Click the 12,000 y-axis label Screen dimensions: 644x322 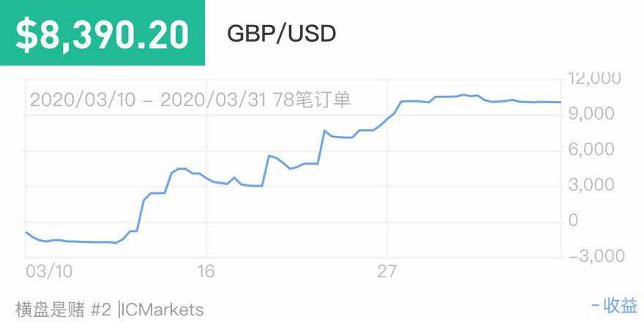pyautogui.click(x=596, y=78)
